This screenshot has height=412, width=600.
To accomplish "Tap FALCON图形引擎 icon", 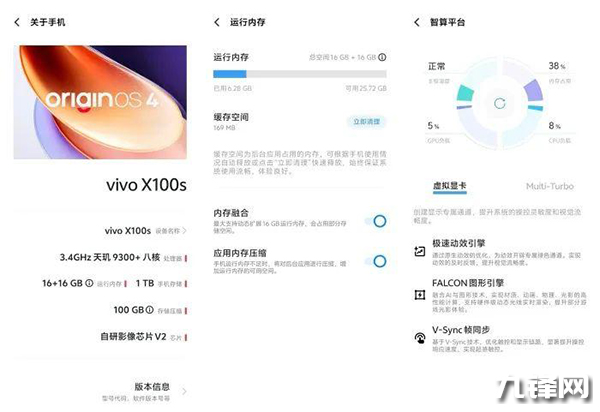I will [420, 295].
